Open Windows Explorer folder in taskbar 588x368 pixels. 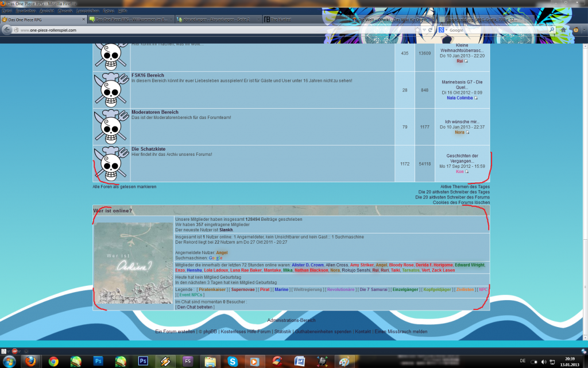coord(210,361)
